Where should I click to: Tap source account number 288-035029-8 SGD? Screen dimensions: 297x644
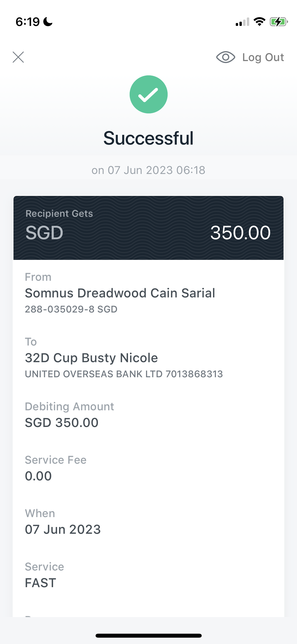point(71,309)
